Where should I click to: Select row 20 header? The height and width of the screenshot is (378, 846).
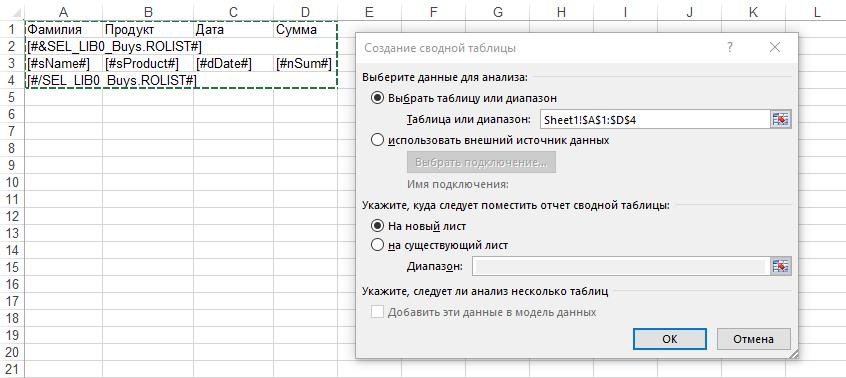coord(12,352)
